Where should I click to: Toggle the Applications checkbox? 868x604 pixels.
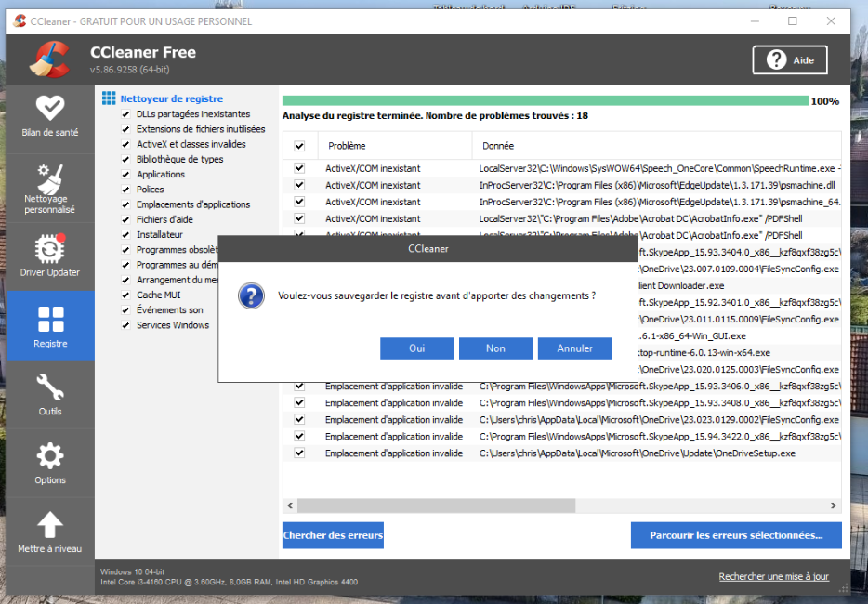125,175
